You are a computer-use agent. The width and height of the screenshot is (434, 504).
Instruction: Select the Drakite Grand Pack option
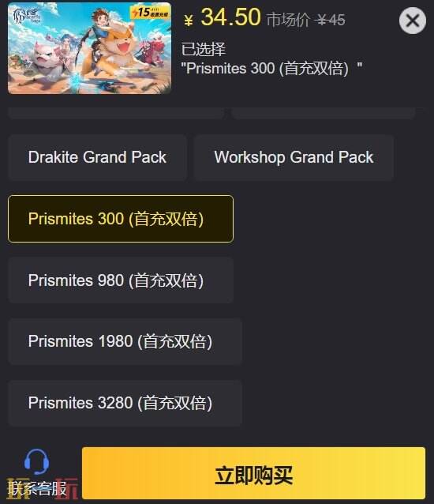[x=97, y=157]
